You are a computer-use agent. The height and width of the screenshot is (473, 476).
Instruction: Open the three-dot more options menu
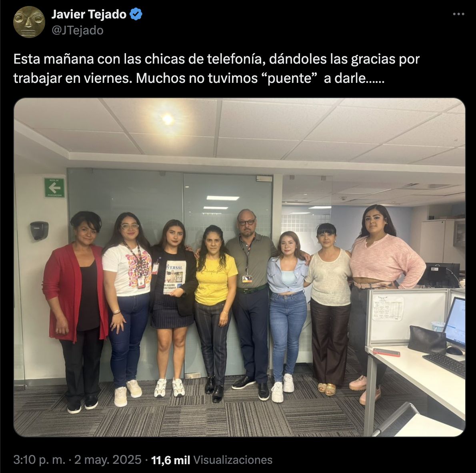[458, 14]
